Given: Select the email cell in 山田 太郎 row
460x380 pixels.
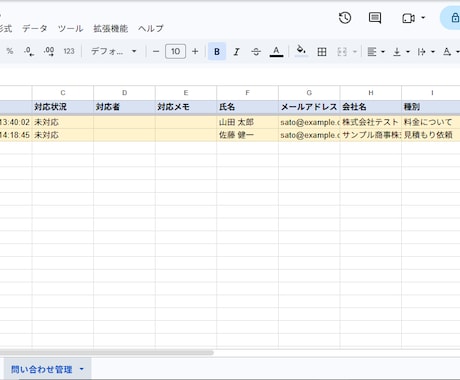Looking at the screenshot, I should pos(309,122).
